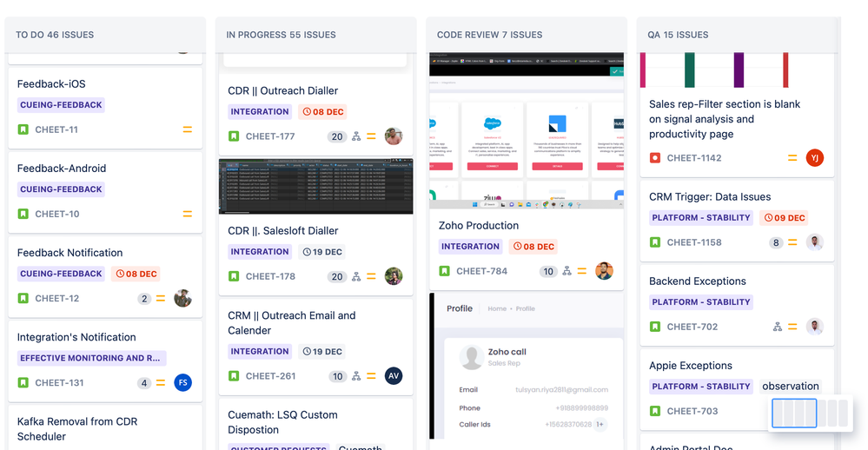Viewport: 868px width, 450px height.
Task: Click the medium priority icon on CHEET-11
Action: click(x=188, y=129)
